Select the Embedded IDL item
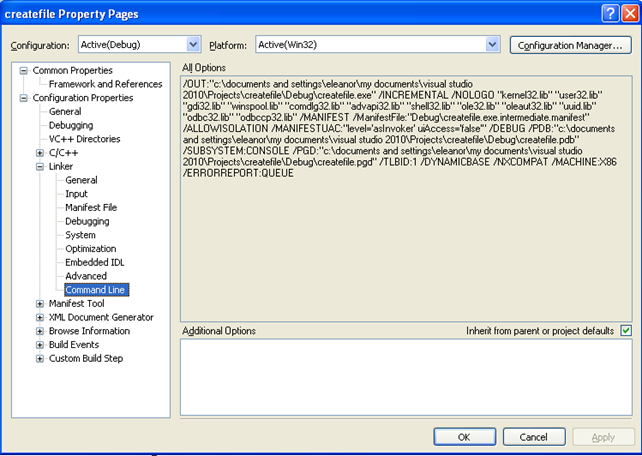642x456 pixels. 93,262
